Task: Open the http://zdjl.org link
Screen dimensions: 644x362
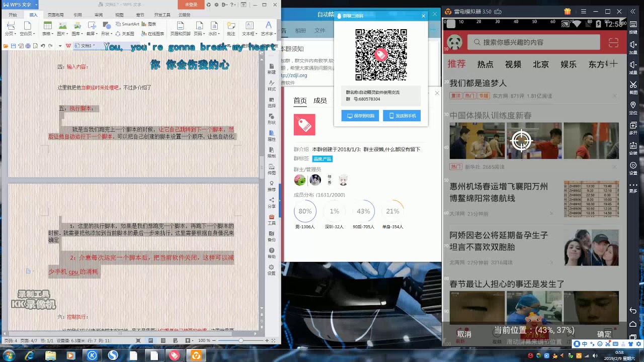Action: pos(294,75)
